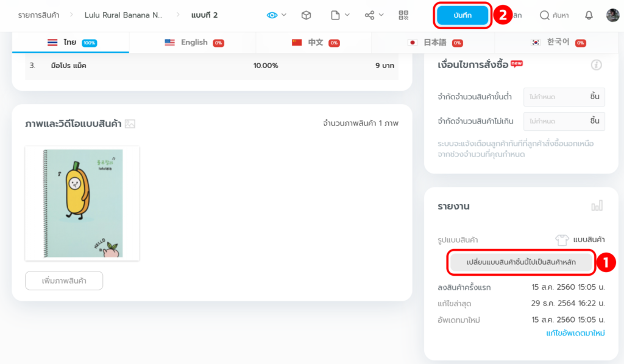Open the notification bell
The width and height of the screenshot is (624, 364).
click(x=589, y=15)
